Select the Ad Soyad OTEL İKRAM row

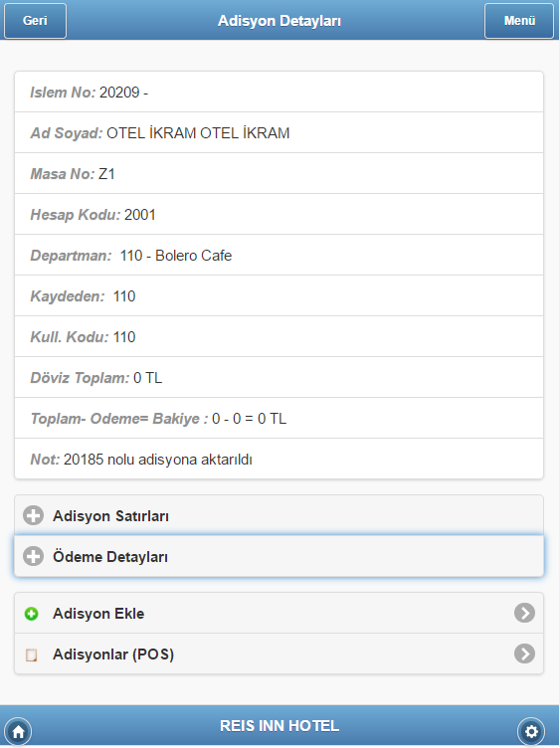tap(280, 132)
